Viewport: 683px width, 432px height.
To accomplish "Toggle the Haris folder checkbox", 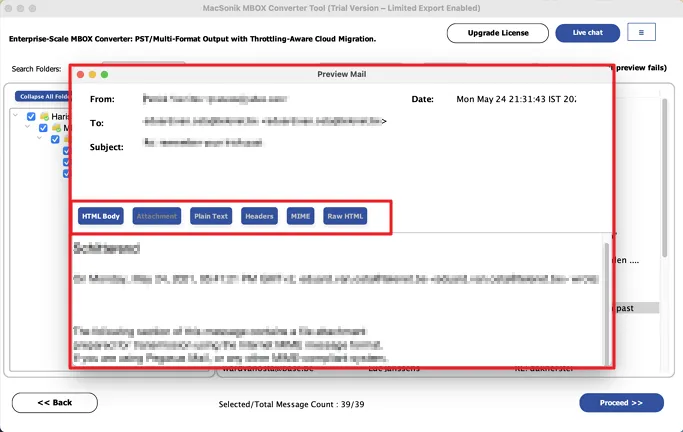I will (31, 116).
